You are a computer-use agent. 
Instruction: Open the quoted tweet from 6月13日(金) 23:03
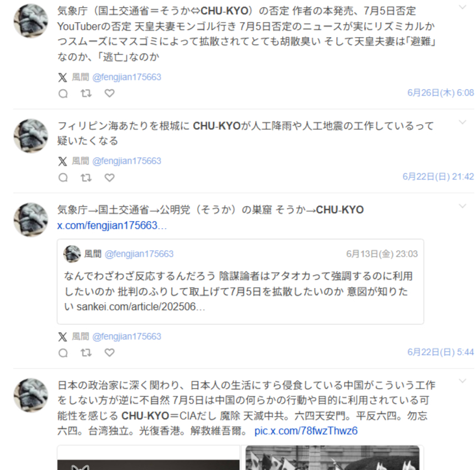(x=241, y=281)
